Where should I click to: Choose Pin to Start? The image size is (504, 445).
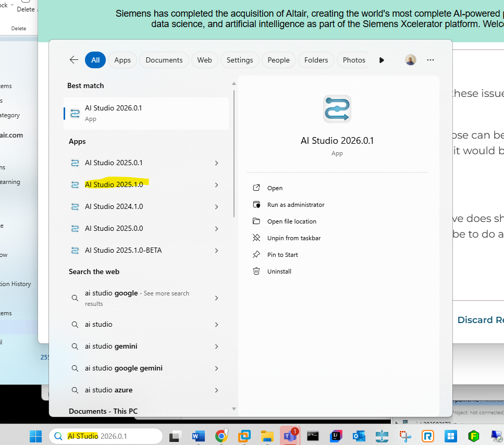[x=282, y=255]
